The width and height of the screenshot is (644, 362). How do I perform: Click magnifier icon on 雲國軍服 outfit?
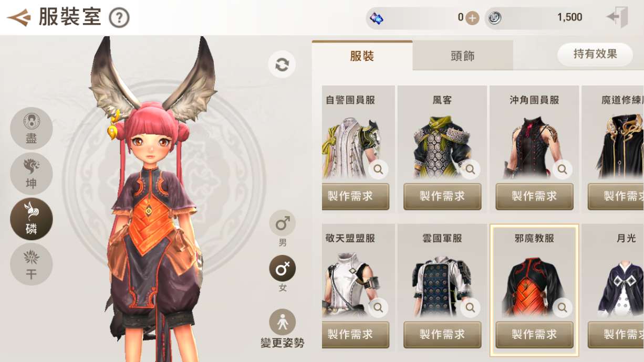[470, 307]
